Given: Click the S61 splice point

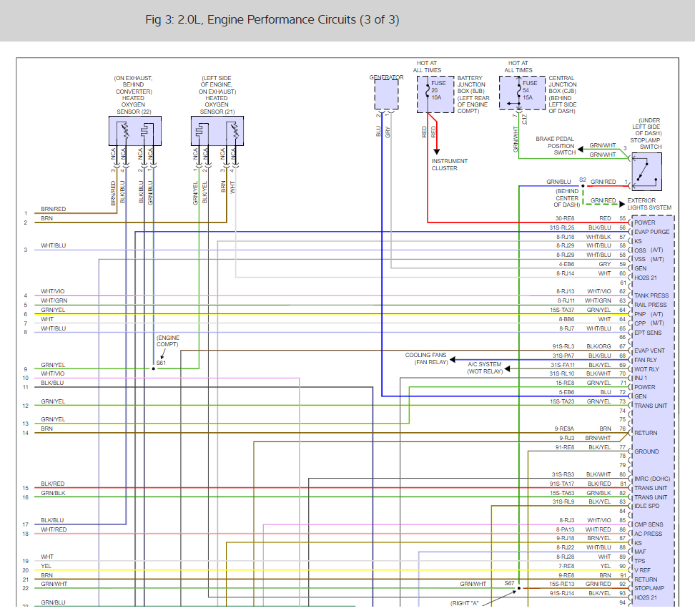Looking at the screenshot, I should [x=154, y=368].
